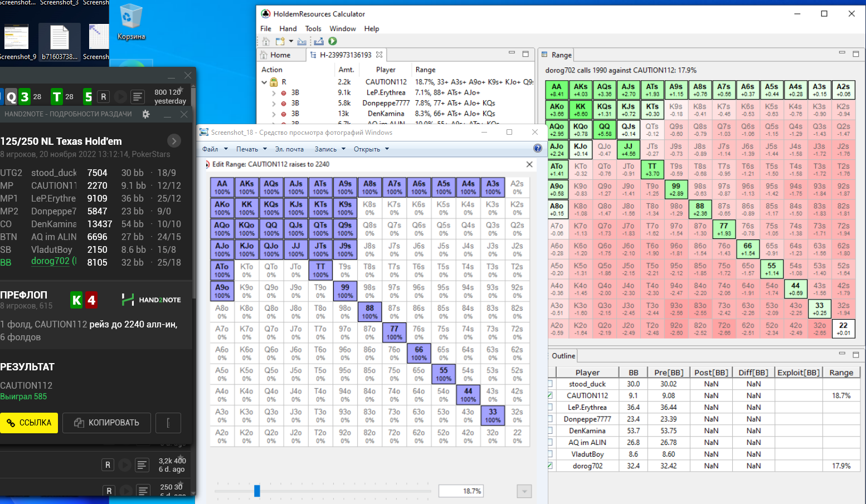Open b71603738 desktop file
Viewport: 866px width, 504px height.
pyautogui.click(x=60, y=42)
